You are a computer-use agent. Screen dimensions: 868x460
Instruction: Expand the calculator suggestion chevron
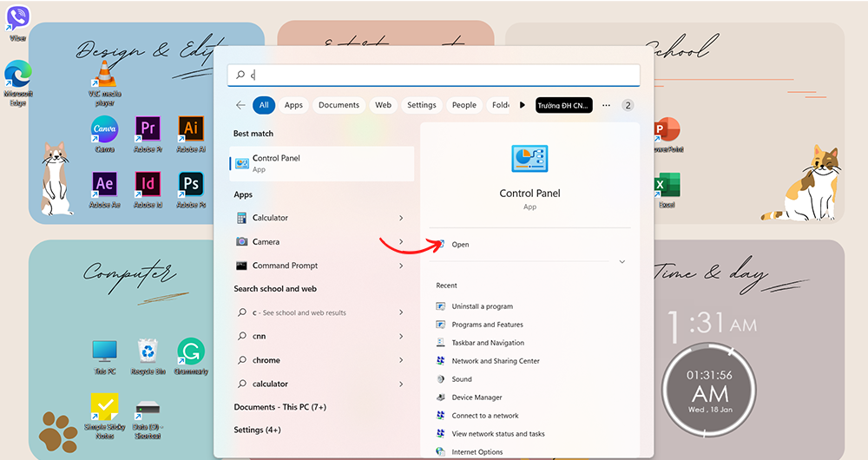pos(401,384)
